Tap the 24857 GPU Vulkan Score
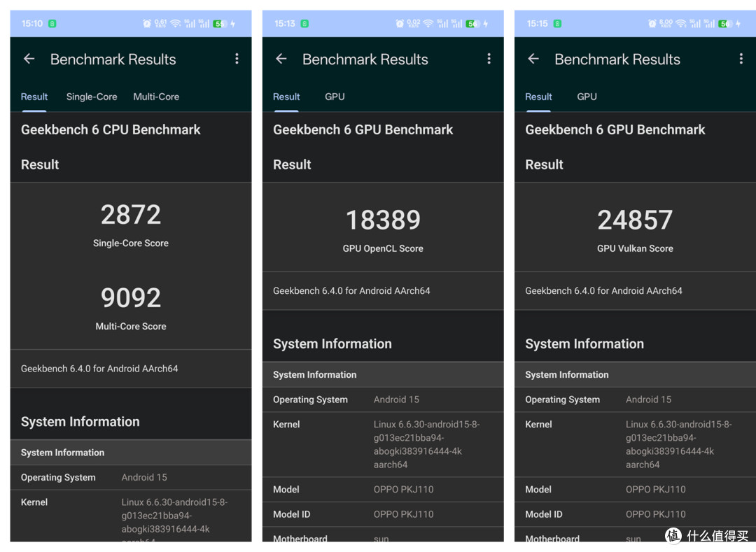 point(635,220)
